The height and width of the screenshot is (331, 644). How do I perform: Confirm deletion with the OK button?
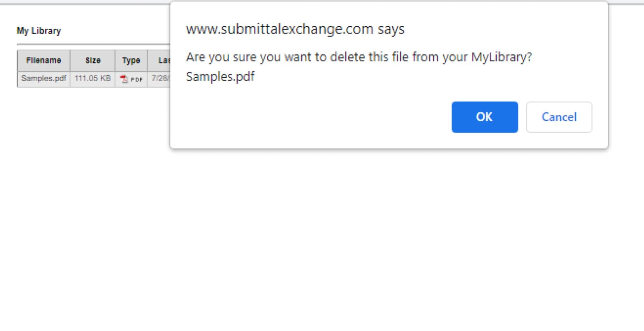(x=484, y=117)
